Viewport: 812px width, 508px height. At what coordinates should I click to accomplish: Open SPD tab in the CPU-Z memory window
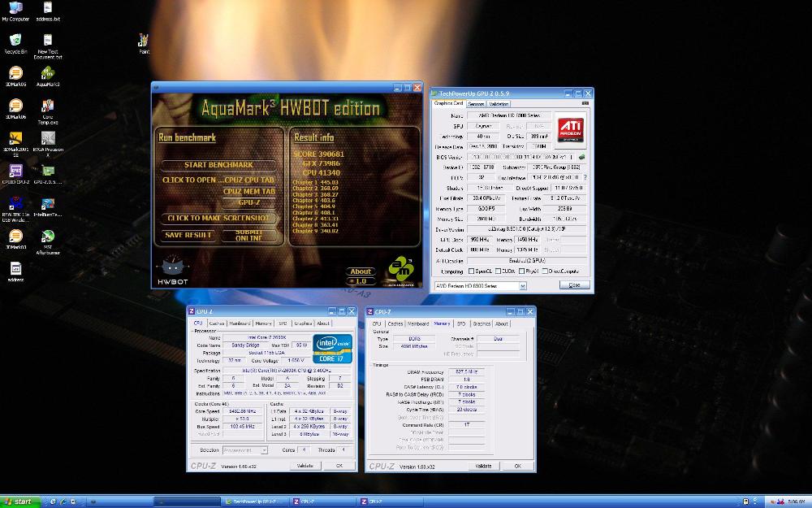pyautogui.click(x=461, y=323)
